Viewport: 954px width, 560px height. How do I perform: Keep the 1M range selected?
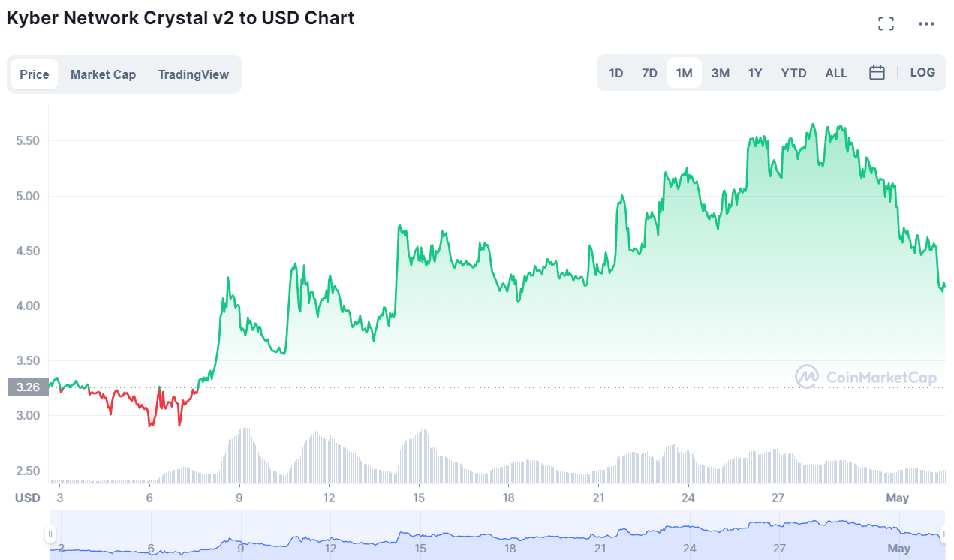coord(684,72)
